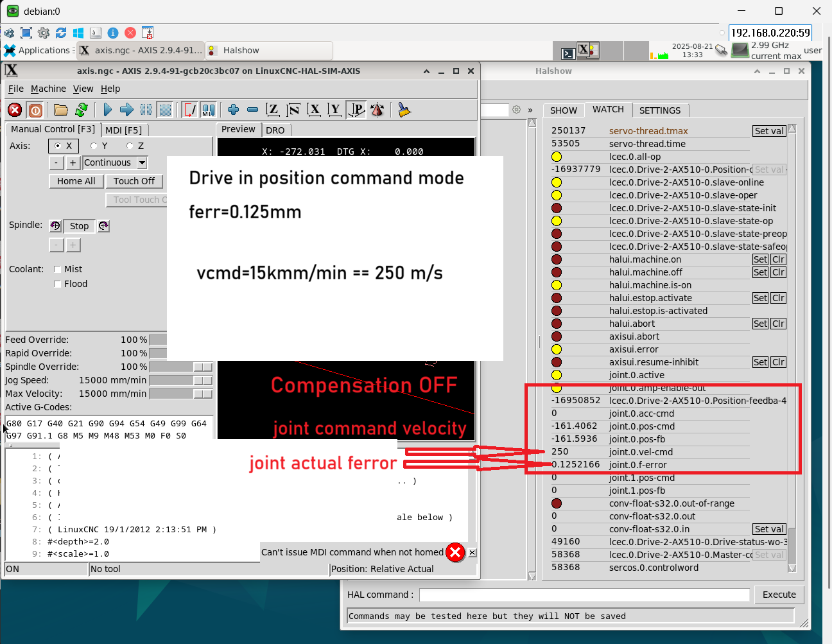
Task: Click the HAL command input field
Action: pyautogui.click(x=584, y=595)
